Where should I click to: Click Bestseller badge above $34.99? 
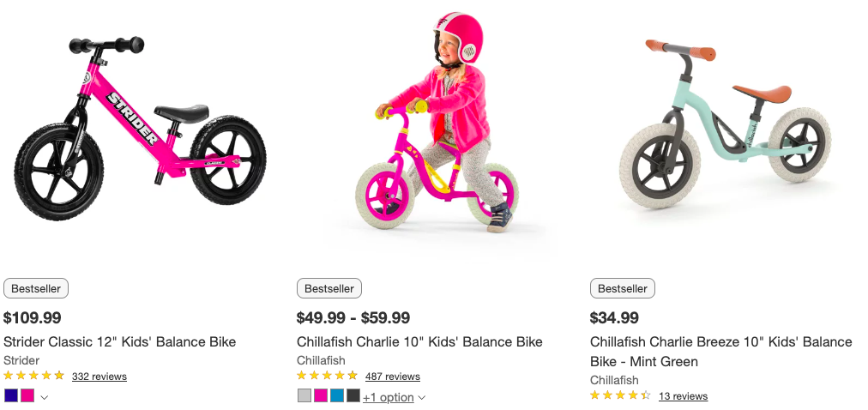622,288
